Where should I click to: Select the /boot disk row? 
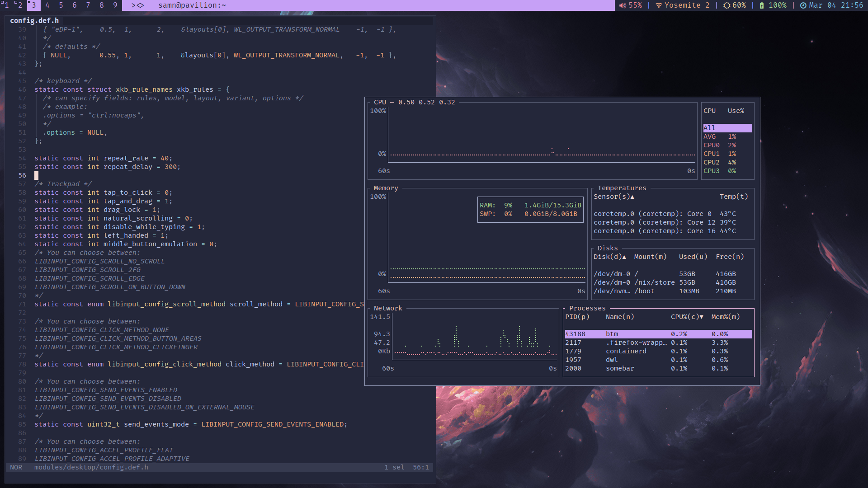click(x=673, y=291)
